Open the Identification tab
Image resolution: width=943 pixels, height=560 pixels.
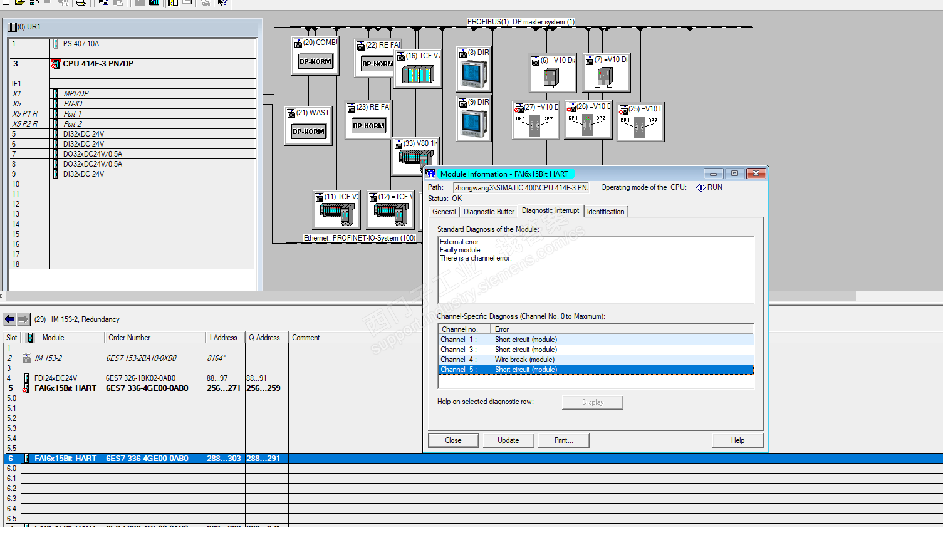606,212
